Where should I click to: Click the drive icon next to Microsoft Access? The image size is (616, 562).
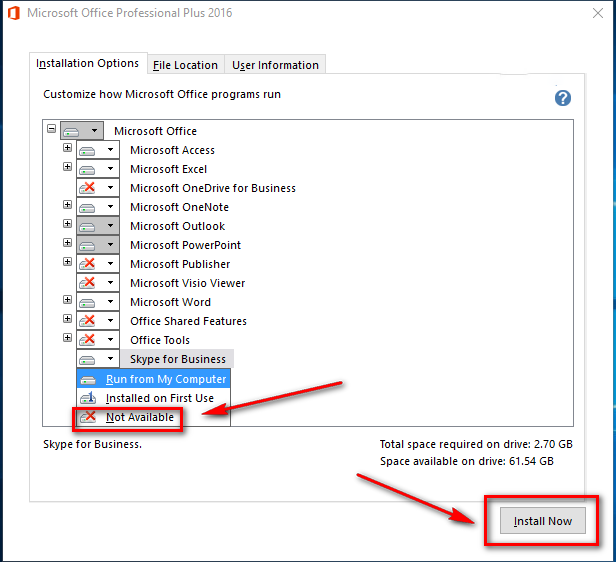88,150
